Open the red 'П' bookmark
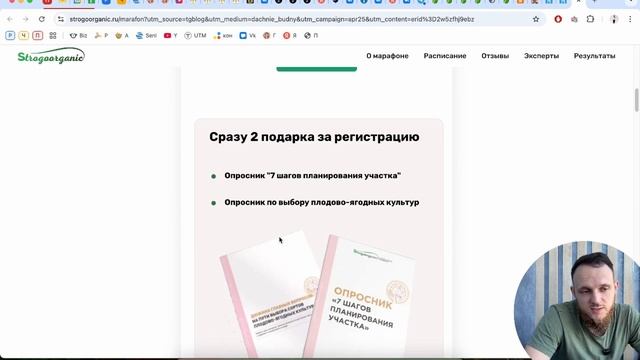Viewport: 640px width, 360px height. pos(38,36)
